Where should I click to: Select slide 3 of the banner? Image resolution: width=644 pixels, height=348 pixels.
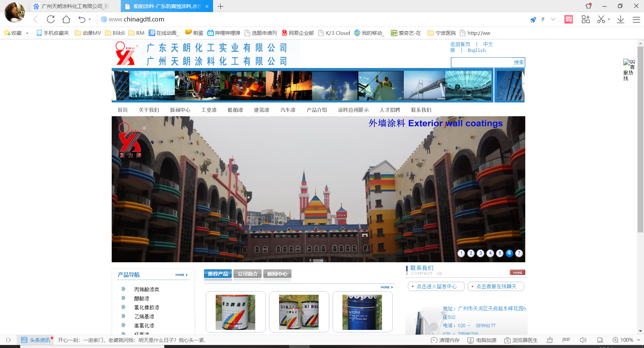point(481,253)
